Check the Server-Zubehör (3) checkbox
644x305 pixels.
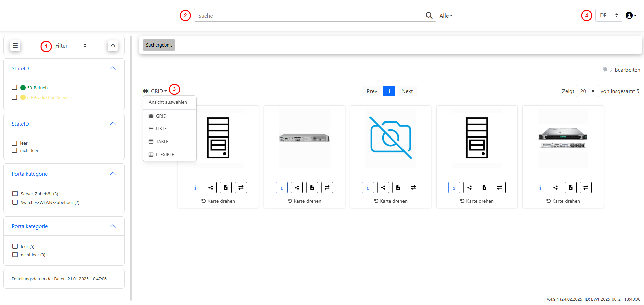pyautogui.click(x=15, y=194)
